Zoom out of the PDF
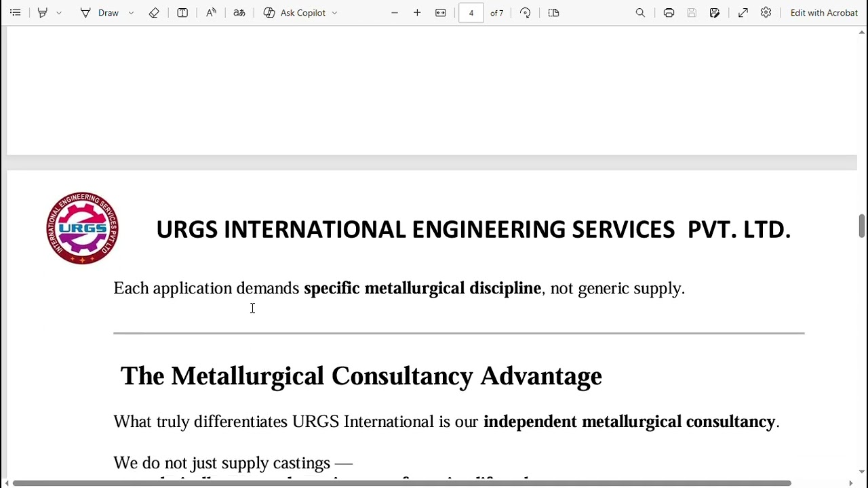Screen dimensions: 868x488 click(x=395, y=13)
